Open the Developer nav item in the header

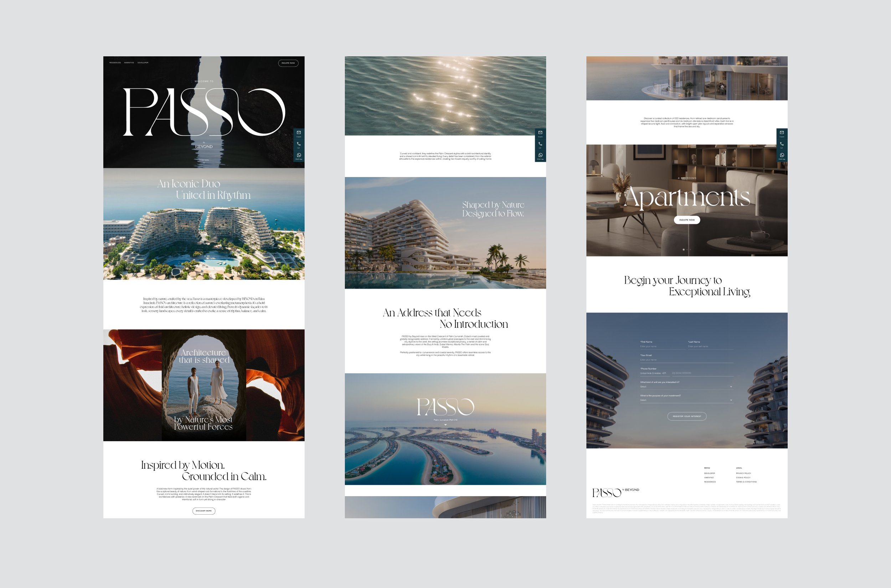click(x=143, y=63)
